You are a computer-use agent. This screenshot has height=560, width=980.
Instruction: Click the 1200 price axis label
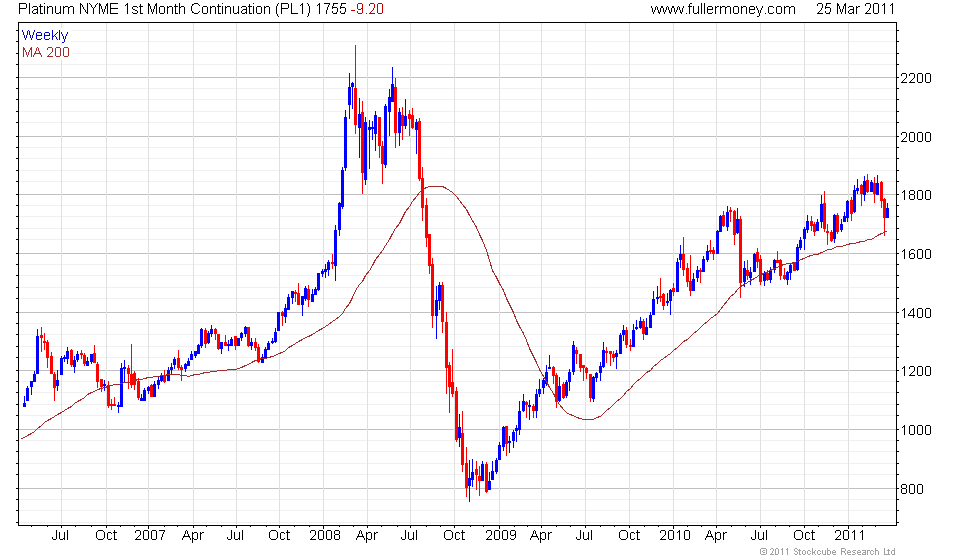tap(916, 371)
